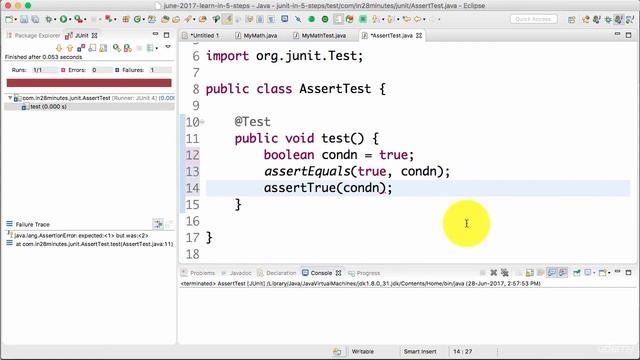
Task: Toggle Show Console When Standard Out Changes
Action: (x=551, y=273)
